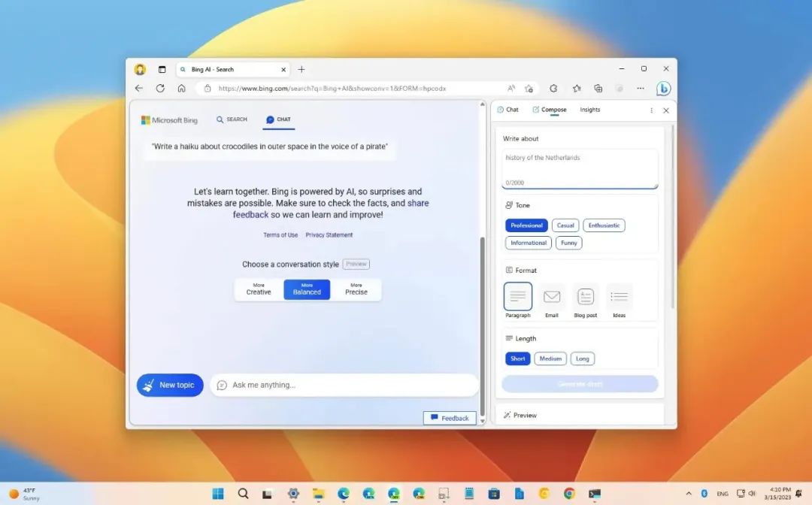Click the Bing sidebar icon in toolbar
The image size is (812, 505).
[663, 89]
